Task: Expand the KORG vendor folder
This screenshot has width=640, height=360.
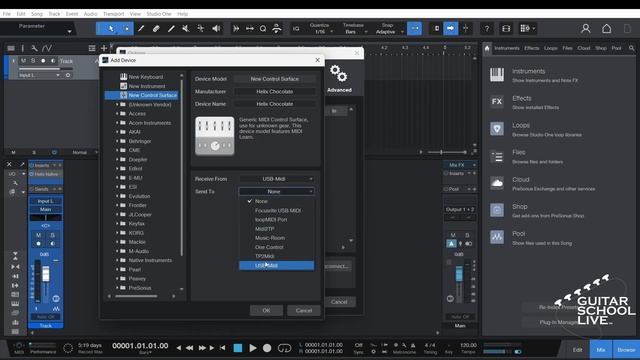Action: [x=117, y=233]
